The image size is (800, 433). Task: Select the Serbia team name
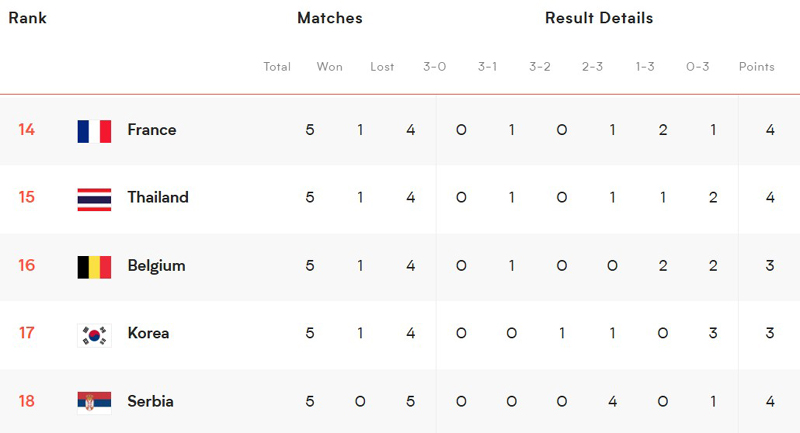coord(150,401)
